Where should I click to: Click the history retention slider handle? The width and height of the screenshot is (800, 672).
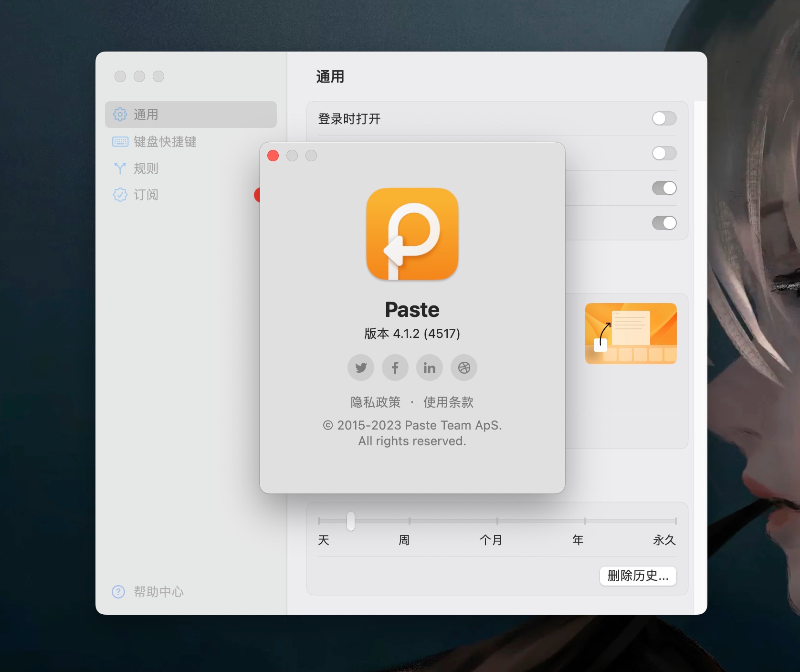pos(351,521)
